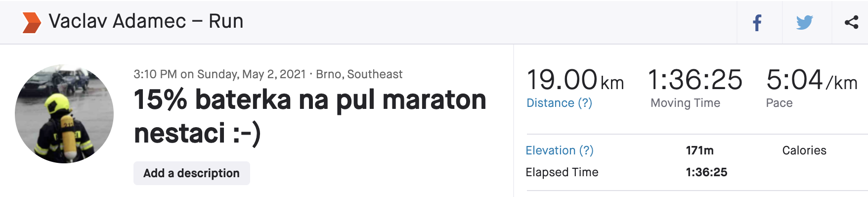Open the Elevation (?) help link
This screenshot has width=868, height=197.
click(x=560, y=150)
